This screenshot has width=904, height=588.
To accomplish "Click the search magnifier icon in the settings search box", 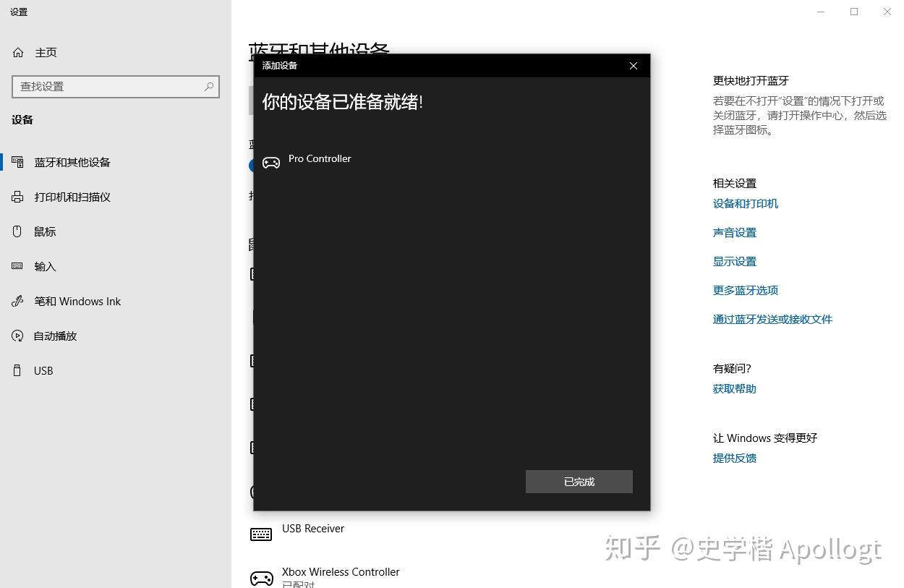I will click(209, 86).
